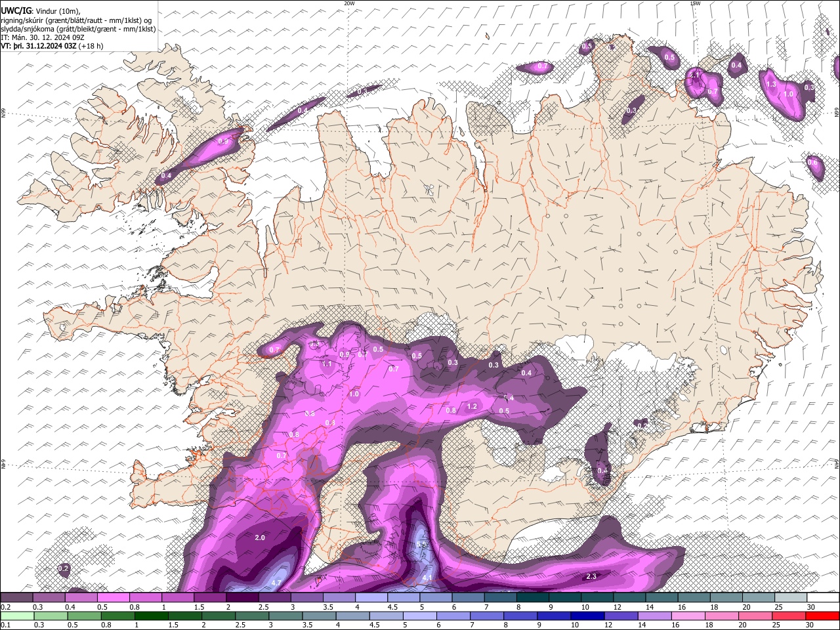Screen dimensions: 840x630
Task: Click the 2.0 precipitation value on the map
Action: [x=260, y=537]
